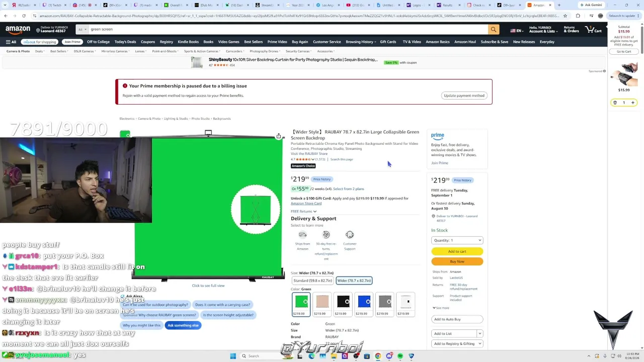This screenshot has height=362, width=644.
Task: Show hidden system tray icons chevron
Action: click(x=589, y=356)
